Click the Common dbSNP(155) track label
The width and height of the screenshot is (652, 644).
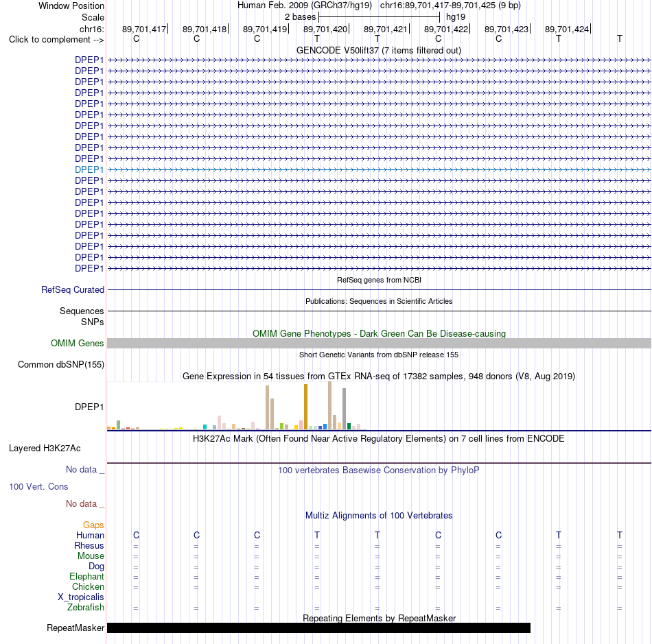61,364
